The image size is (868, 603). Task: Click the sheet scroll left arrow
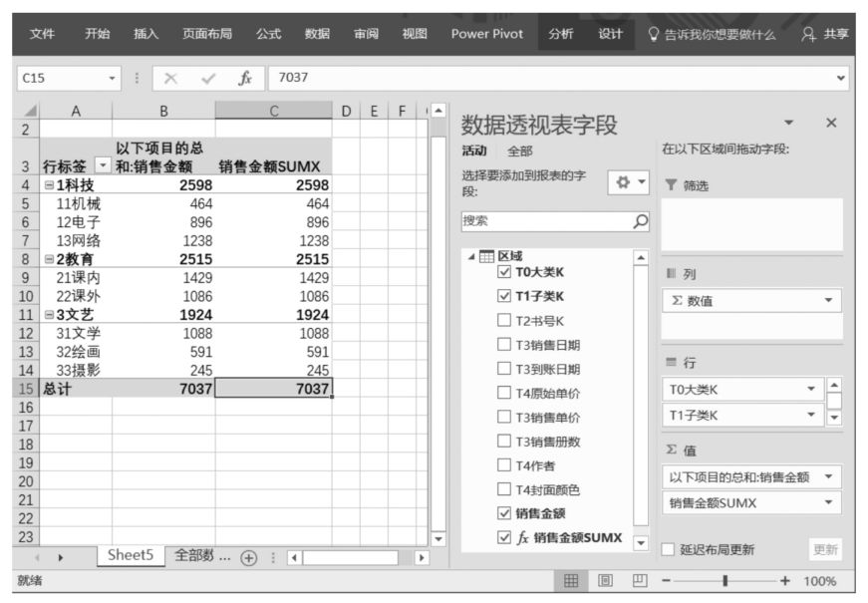tap(295, 557)
